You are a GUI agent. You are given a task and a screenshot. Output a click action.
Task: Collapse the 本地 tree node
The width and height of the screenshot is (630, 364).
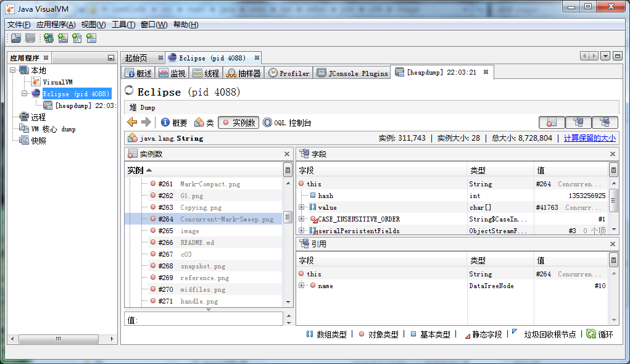tap(13, 70)
